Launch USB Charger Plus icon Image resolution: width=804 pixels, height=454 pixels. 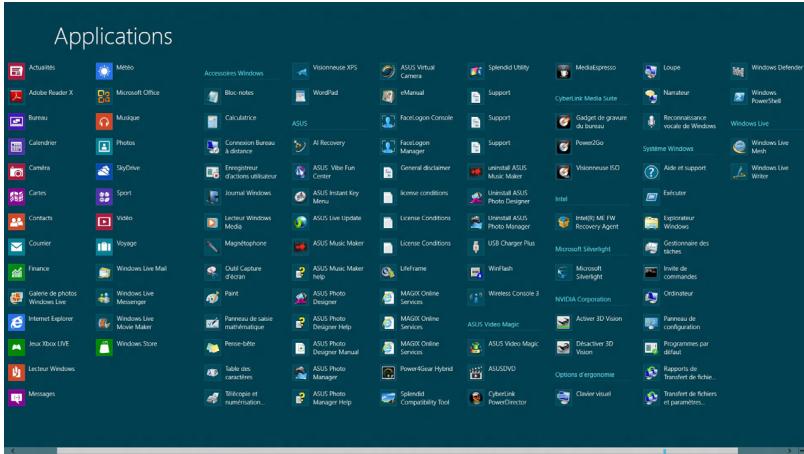click(476, 247)
